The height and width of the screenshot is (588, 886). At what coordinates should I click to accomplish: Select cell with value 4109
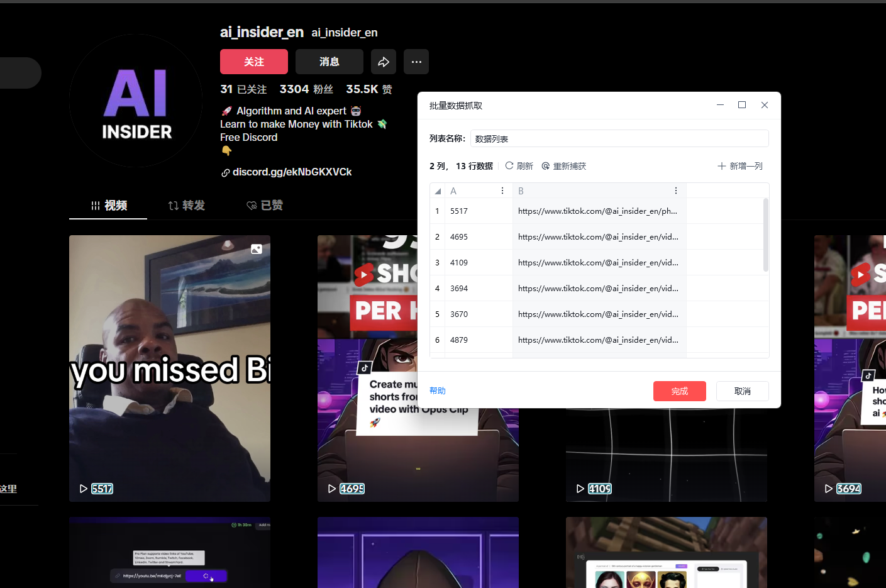click(x=479, y=263)
